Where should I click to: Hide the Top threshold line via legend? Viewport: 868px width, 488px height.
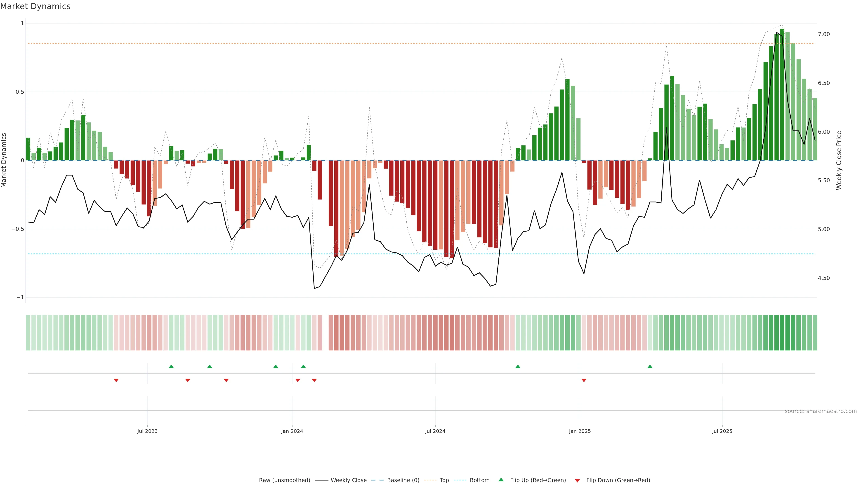click(x=444, y=480)
